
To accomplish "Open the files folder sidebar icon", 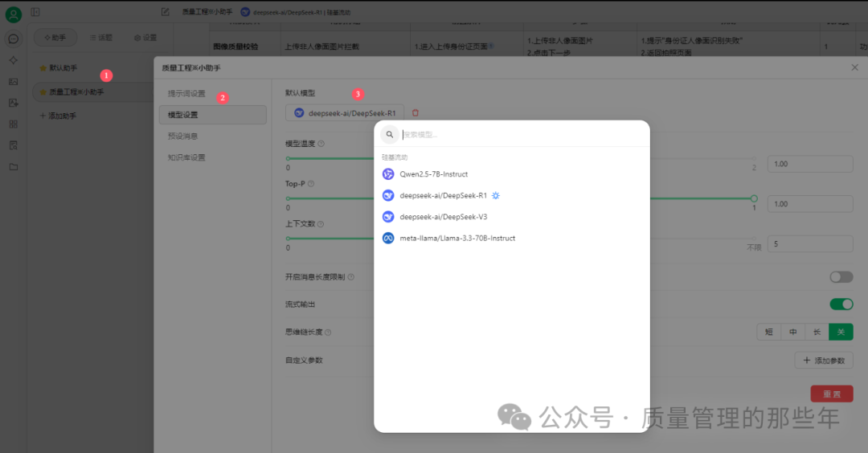I will coord(14,167).
